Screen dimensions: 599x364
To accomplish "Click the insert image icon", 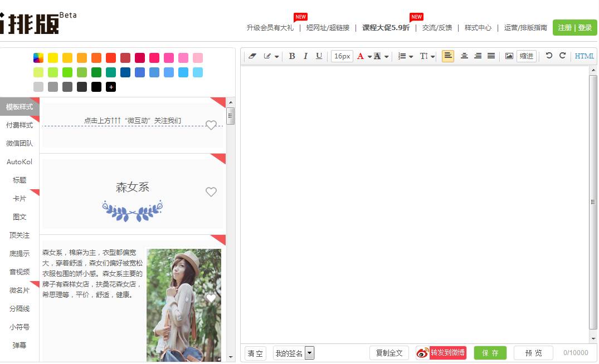I will (x=509, y=56).
